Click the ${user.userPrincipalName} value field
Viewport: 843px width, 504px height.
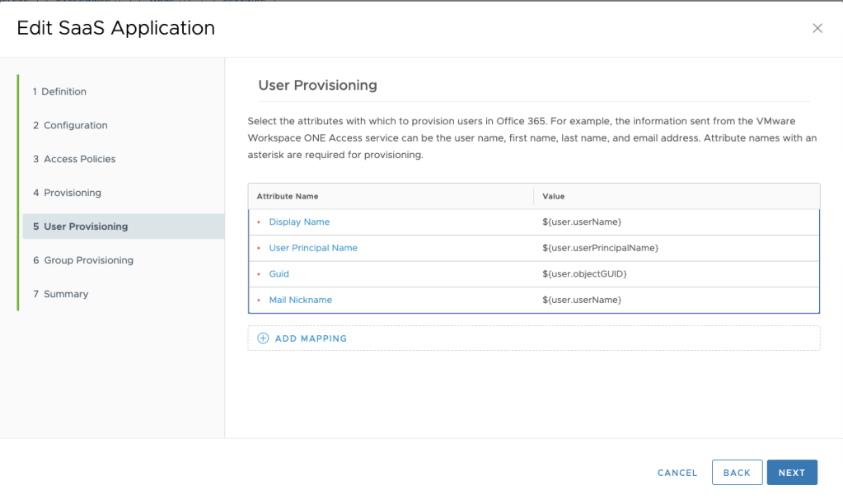coord(600,248)
